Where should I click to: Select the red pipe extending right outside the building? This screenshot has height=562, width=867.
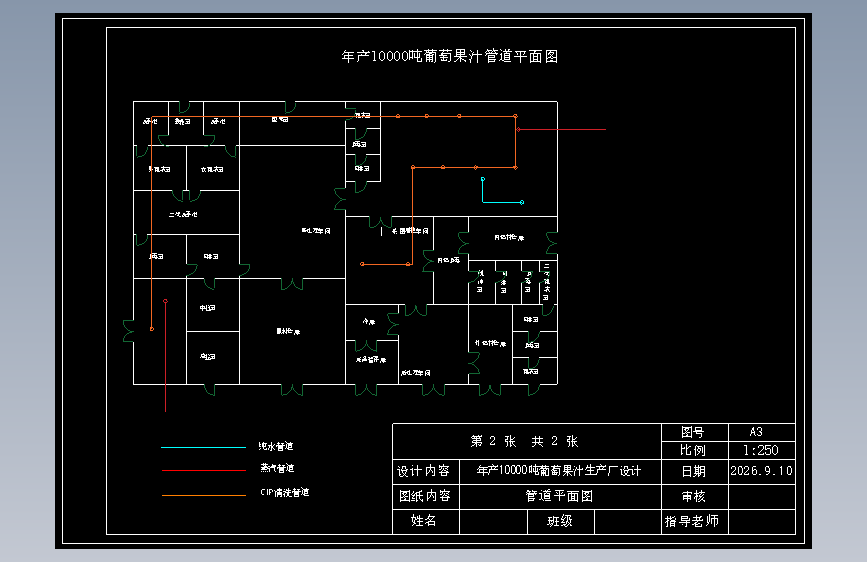562,129
